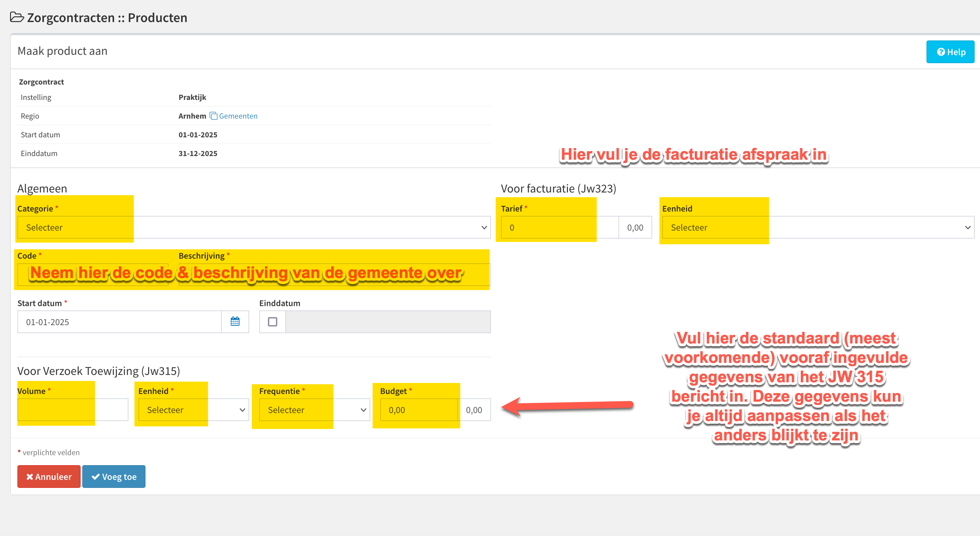
Task: Enable the Einddatum checkbox
Action: (272, 322)
